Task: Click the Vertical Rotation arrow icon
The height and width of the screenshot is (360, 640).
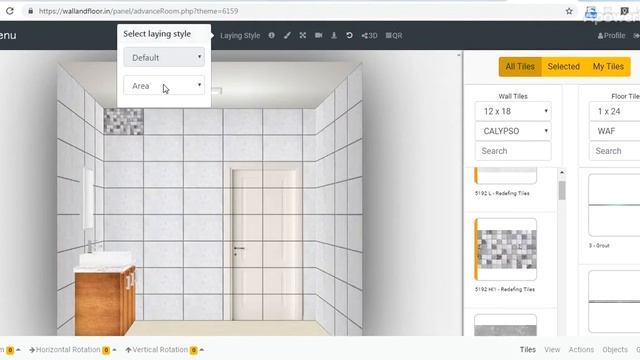Action: [128, 350]
